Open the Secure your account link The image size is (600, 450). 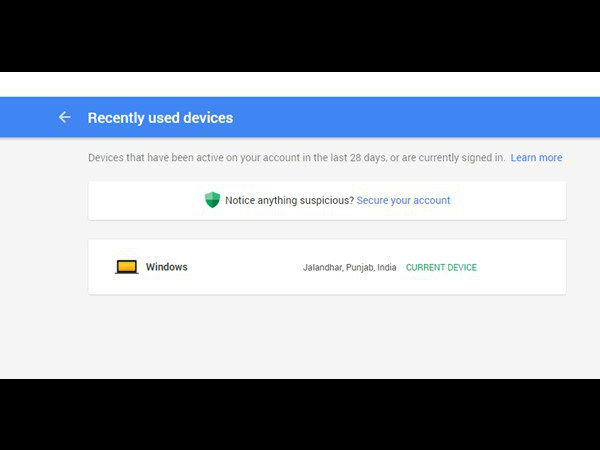tap(403, 200)
